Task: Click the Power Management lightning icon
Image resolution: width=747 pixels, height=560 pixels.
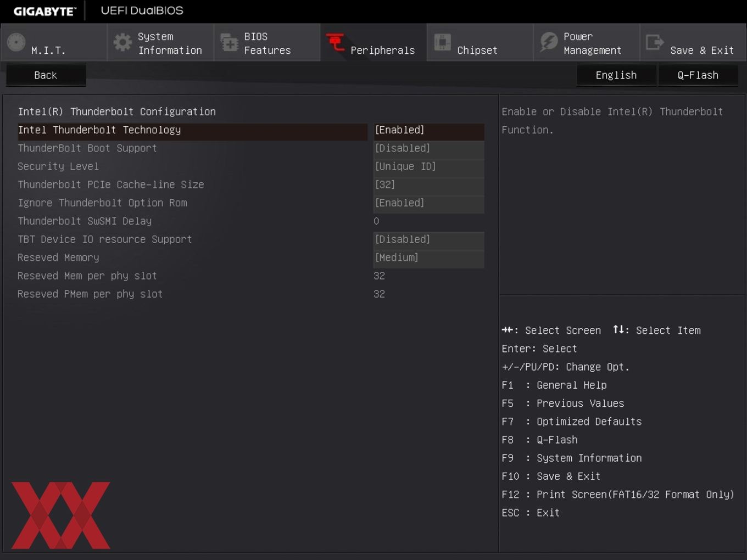Action: point(549,42)
